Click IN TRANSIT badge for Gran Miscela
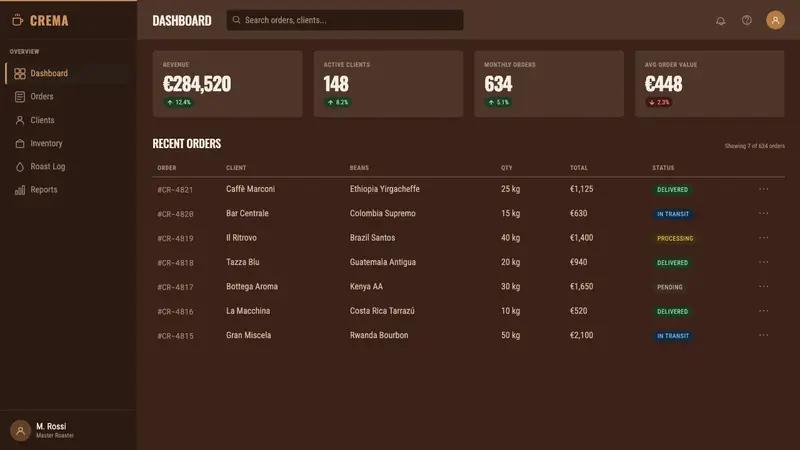800x450 pixels. click(673, 336)
